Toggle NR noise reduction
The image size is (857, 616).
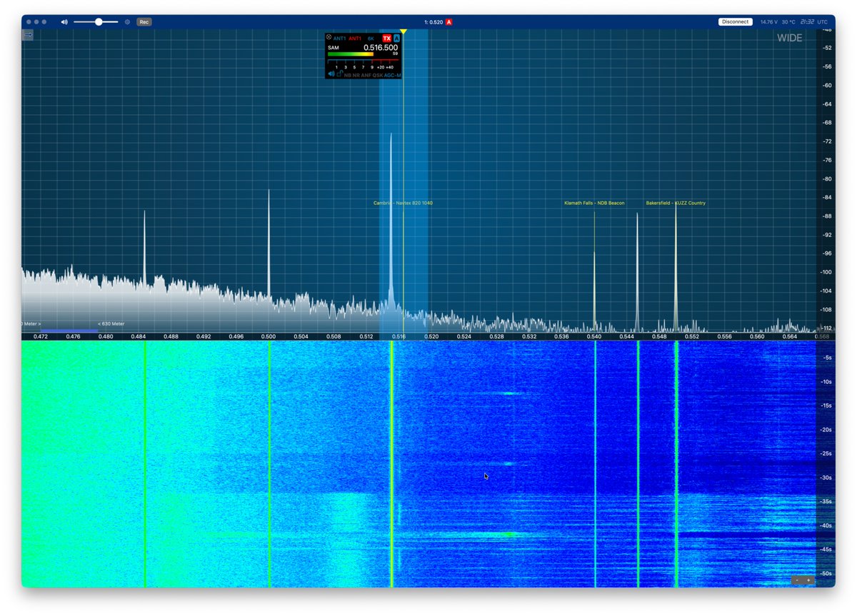click(356, 75)
